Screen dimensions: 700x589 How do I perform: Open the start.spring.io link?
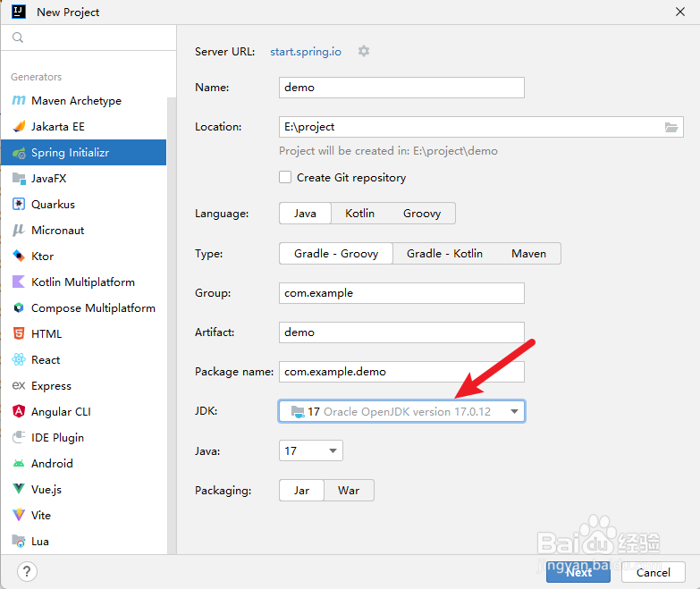(306, 52)
